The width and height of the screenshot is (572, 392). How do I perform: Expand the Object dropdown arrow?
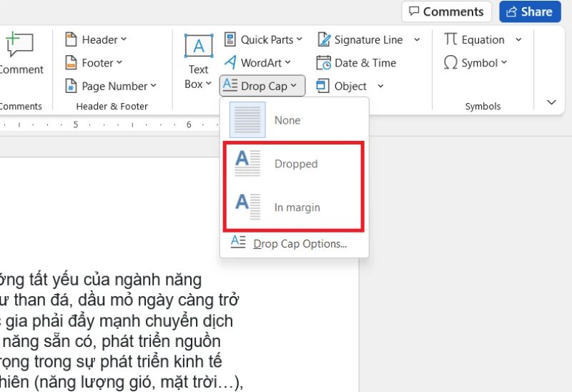coord(380,86)
